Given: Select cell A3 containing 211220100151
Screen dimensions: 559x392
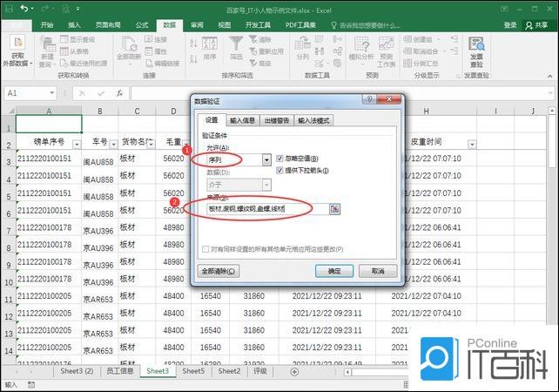Looking at the screenshot, I should pyautogui.click(x=49, y=159).
